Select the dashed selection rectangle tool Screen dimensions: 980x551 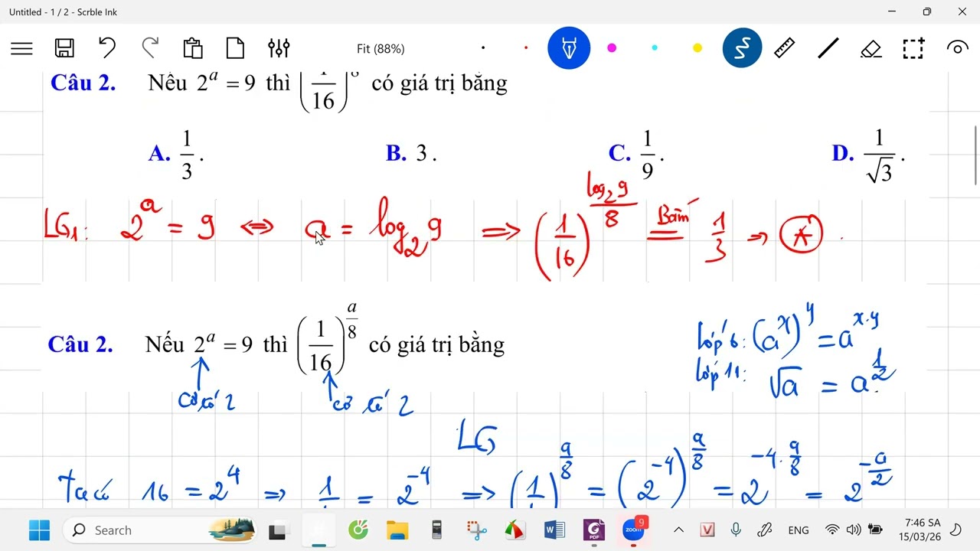913,48
